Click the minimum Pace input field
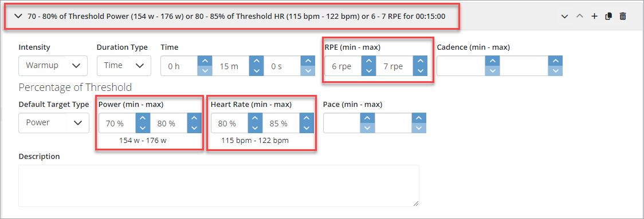Viewport: 644px width, 219px height. pyautogui.click(x=342, y=122)
